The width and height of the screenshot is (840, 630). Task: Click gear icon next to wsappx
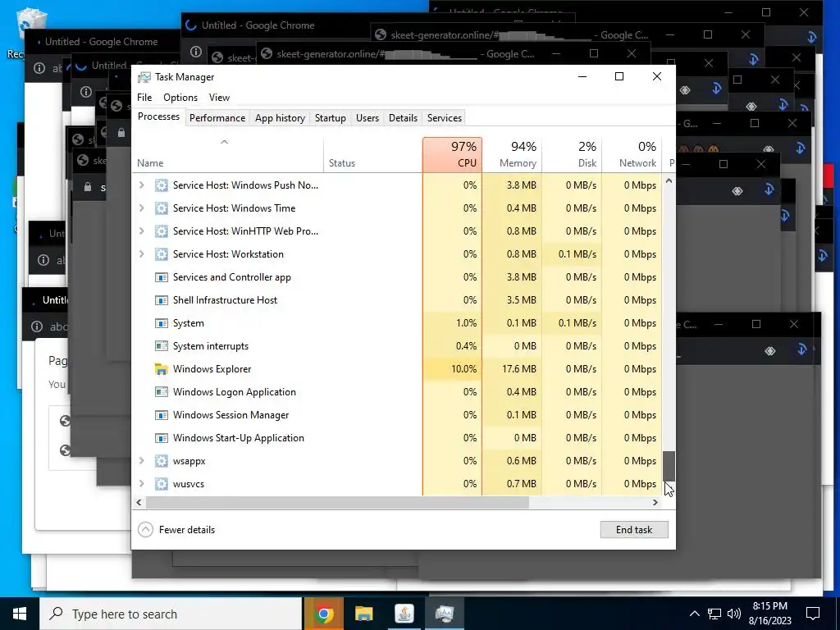pyautogui.click(x=162, y=461)
